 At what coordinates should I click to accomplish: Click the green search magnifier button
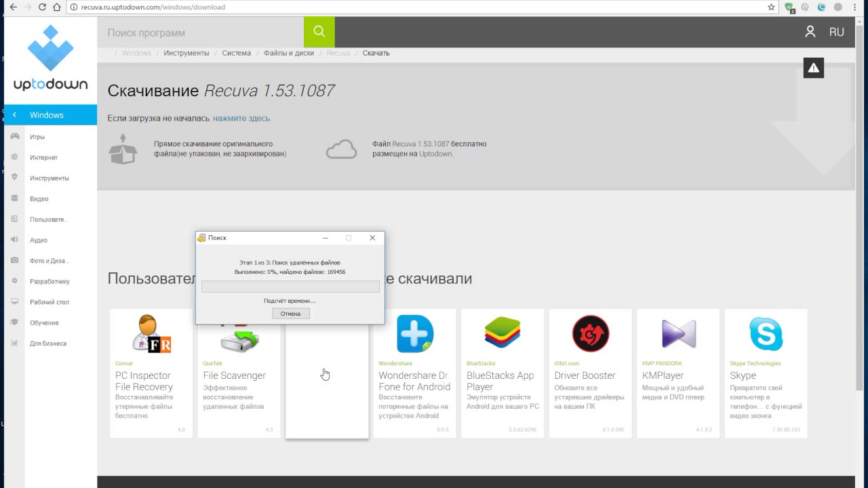click(319, 32)
